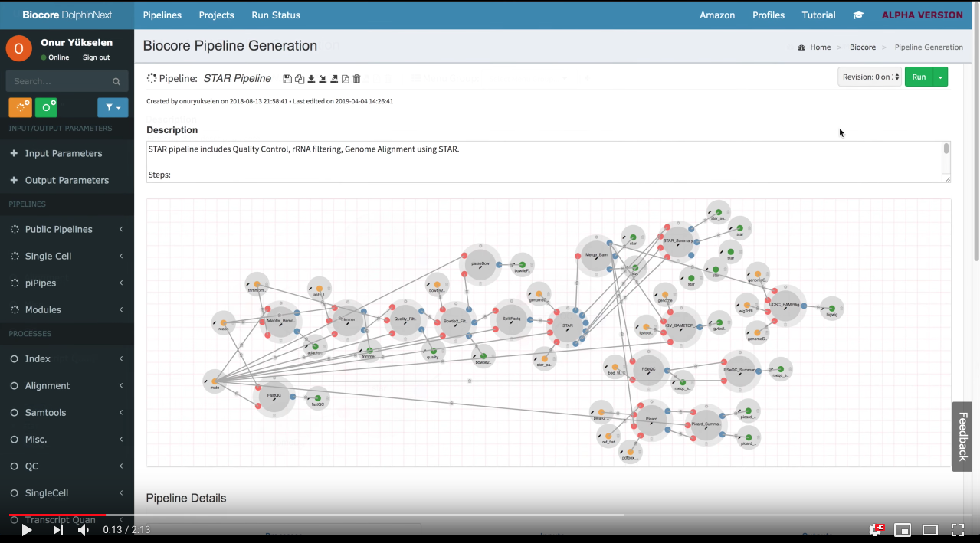
Task: Open the YouTube settings gear icon
Action: 875,529
